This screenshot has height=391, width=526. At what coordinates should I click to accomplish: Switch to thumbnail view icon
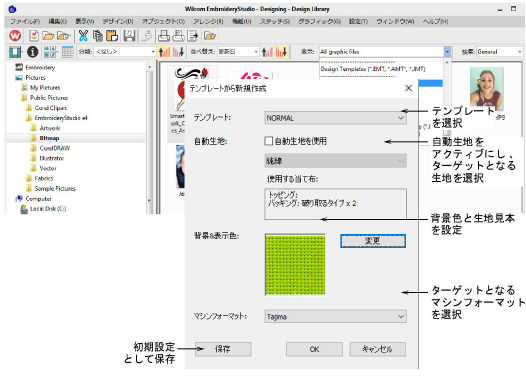[x=50, y=52]
